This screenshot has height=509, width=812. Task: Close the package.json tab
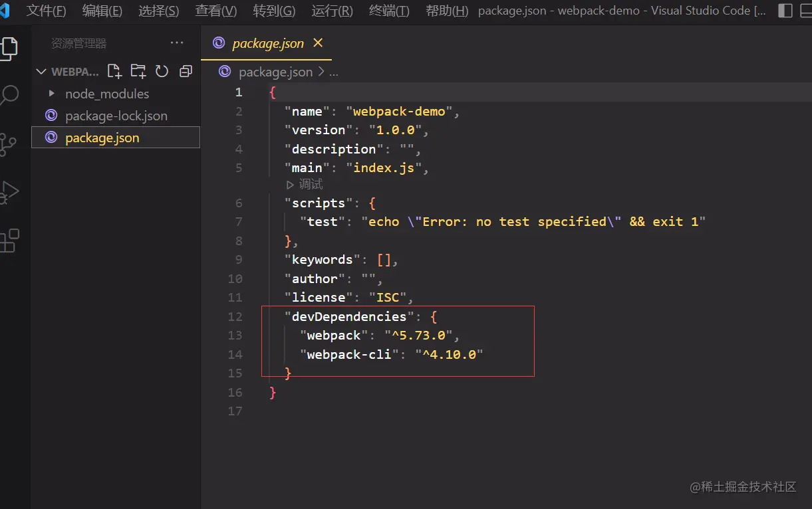pos(317,43)
